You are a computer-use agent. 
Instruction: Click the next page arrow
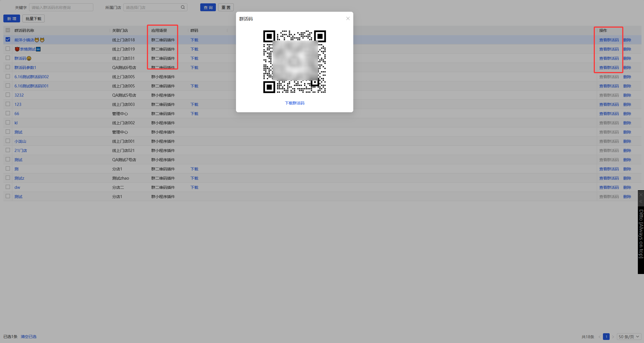(613, 337)
